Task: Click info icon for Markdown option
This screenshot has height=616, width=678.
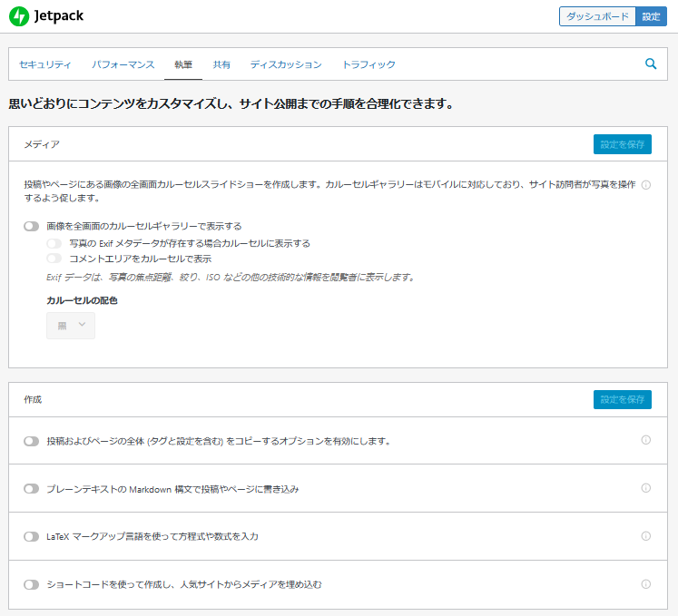Action: [646, 488]
